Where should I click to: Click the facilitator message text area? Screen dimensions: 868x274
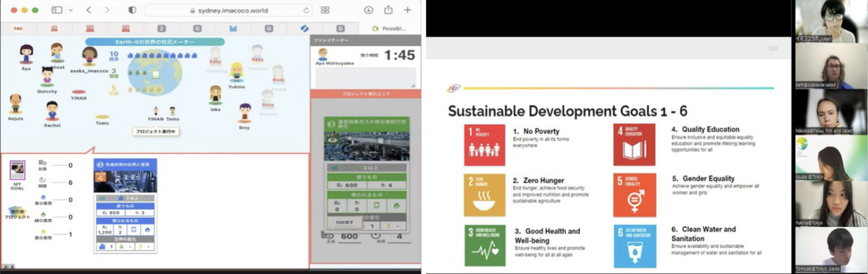click(365, 77)
